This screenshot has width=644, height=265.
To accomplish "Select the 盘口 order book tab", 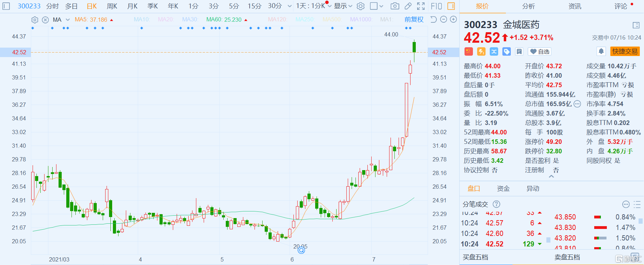I will pos(474,189).
